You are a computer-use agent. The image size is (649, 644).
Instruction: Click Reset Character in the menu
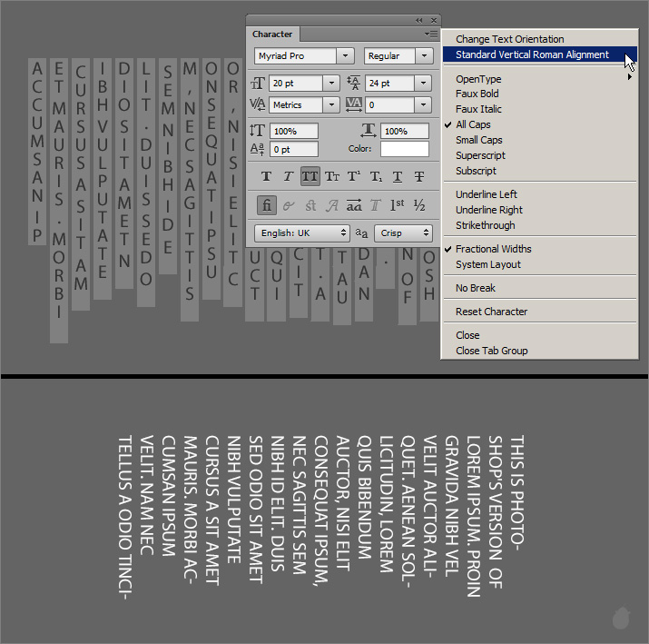pos(491,312)
